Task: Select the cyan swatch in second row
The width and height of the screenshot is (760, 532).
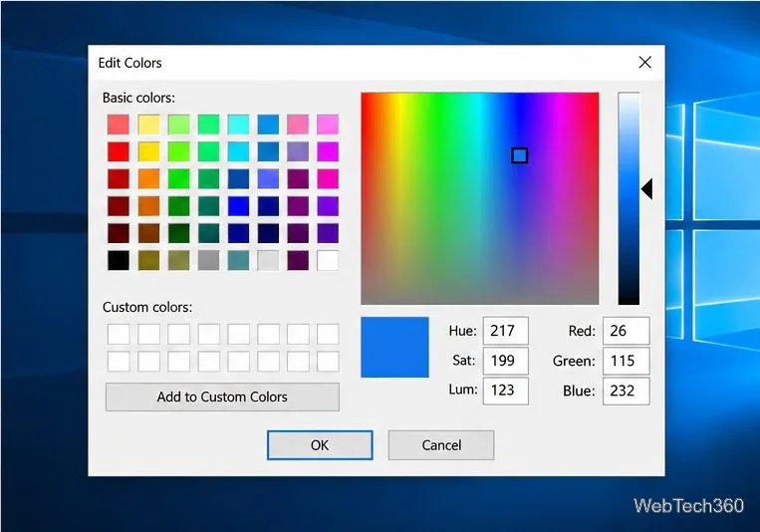Action: 238,151
